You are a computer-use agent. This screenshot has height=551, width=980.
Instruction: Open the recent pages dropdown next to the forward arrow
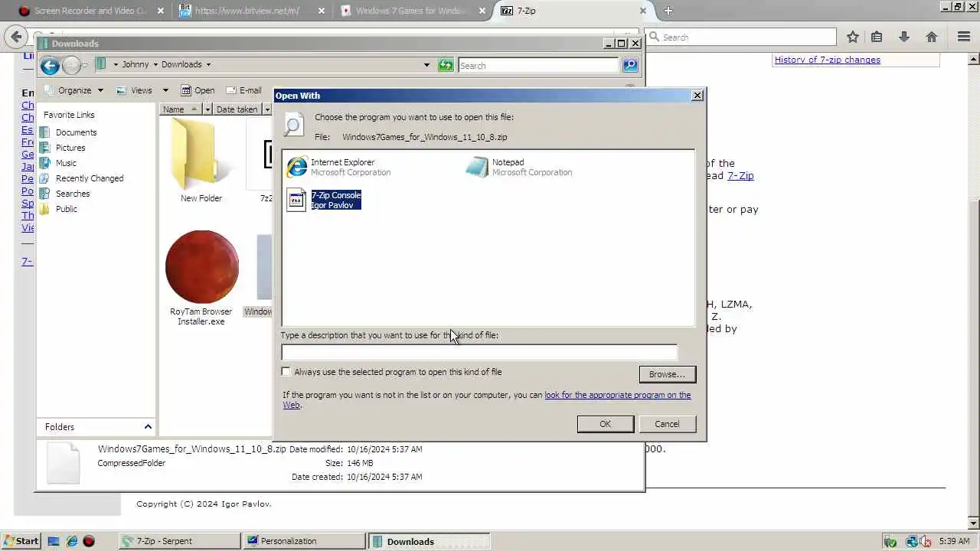pyautogui.click(x=84, y=66)
